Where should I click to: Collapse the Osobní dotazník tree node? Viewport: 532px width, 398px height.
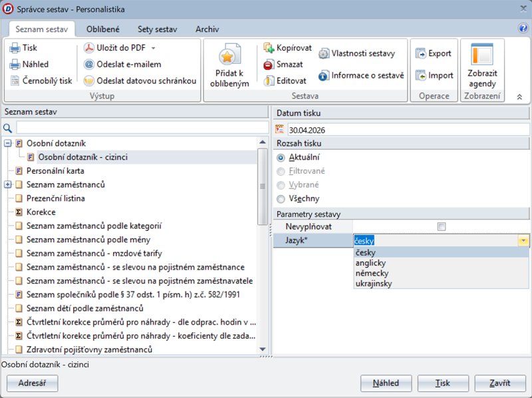[x=8, y=143]
